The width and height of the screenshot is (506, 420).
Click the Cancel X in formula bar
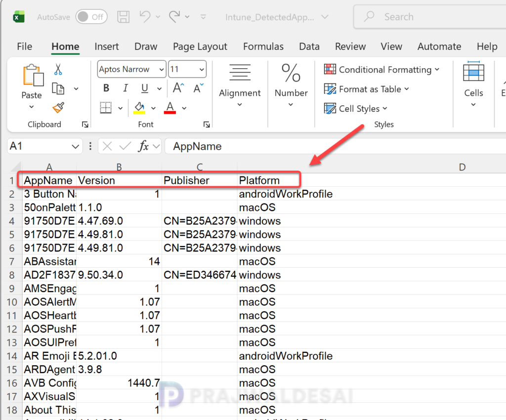pyautogui.click(x=107, y=146)
